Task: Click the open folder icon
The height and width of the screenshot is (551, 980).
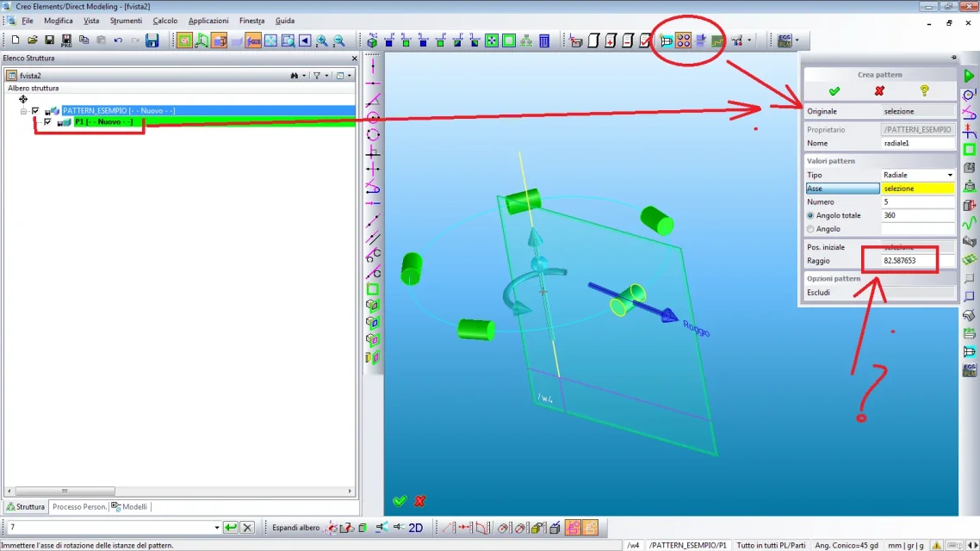Action: 32,40
